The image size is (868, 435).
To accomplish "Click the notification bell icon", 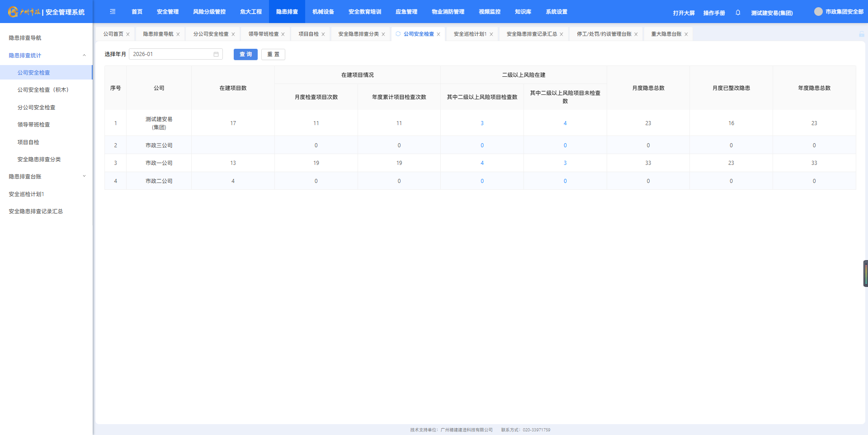I will tap(738, 13).
